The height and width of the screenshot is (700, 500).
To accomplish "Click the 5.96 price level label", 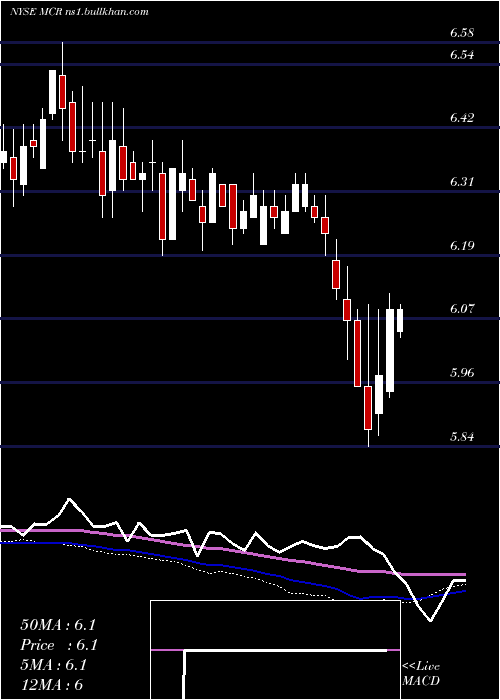I will pyautogui.click(x=462, y=372).
